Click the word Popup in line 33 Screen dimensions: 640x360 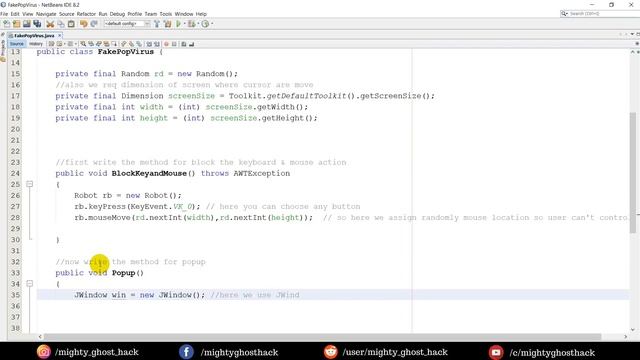[x=123, y=273]
